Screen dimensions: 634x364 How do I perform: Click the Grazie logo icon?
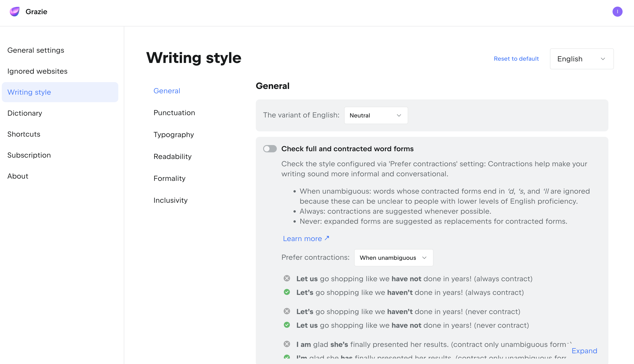pyautogui.click(x=15, y=11)
